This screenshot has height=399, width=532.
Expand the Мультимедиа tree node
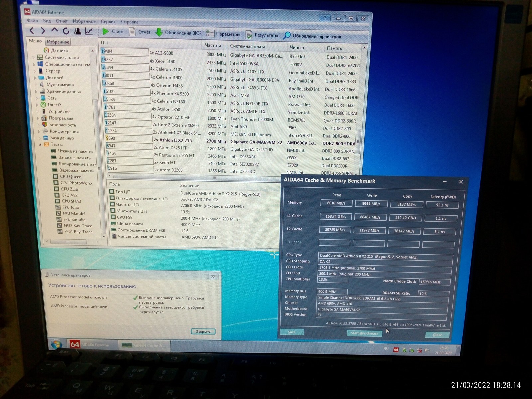coord(36,85)
